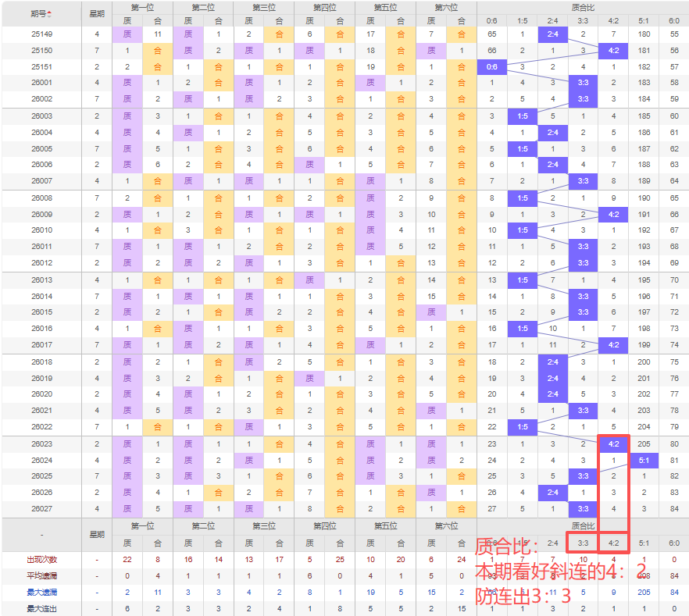Click the highlighted 3:3 cell in row 26021
689x616 pixels.
coord(583,411)
